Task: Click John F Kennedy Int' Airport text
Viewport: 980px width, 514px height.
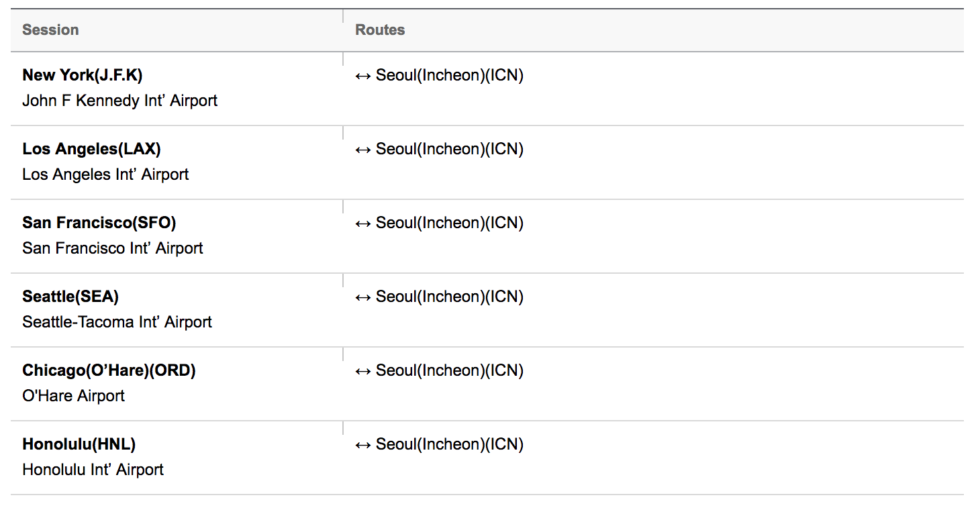Action: tap(120, 101)
